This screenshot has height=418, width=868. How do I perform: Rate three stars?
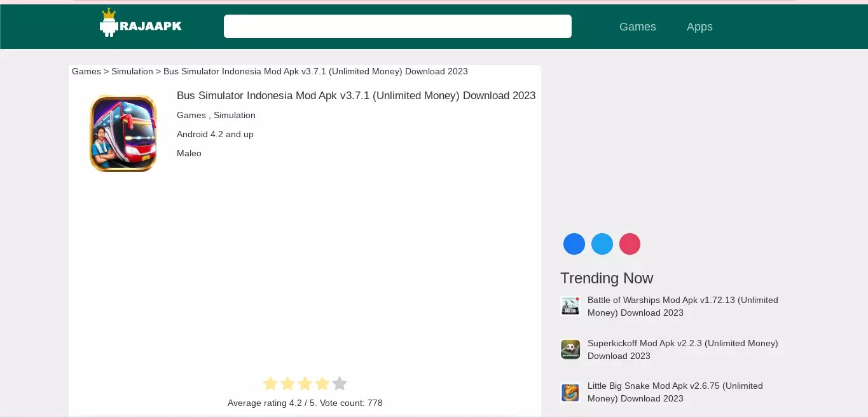305,384
